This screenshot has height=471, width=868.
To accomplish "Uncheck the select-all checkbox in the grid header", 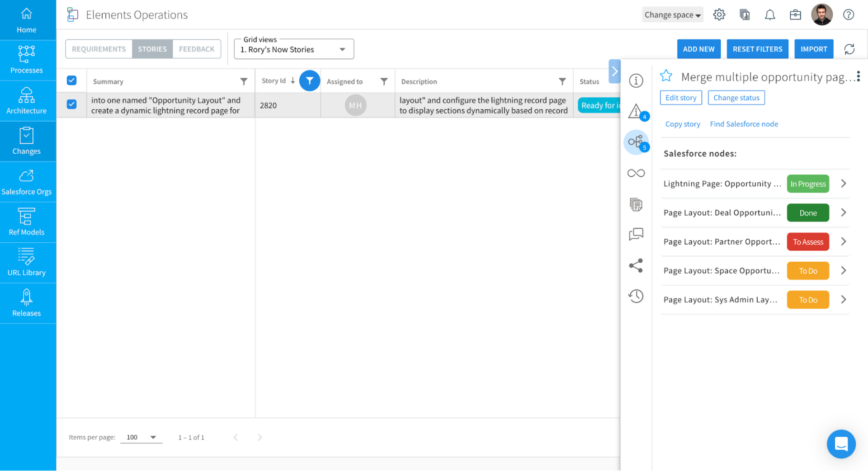I will [71, 80].
